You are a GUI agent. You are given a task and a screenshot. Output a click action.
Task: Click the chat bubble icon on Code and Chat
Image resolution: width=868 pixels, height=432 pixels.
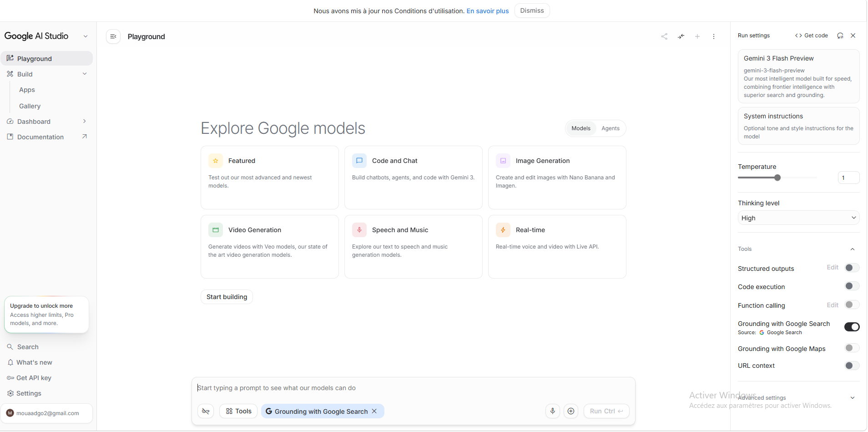tap(359, 161)
